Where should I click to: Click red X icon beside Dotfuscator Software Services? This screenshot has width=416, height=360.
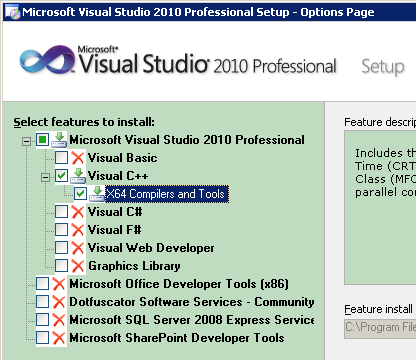59,302
